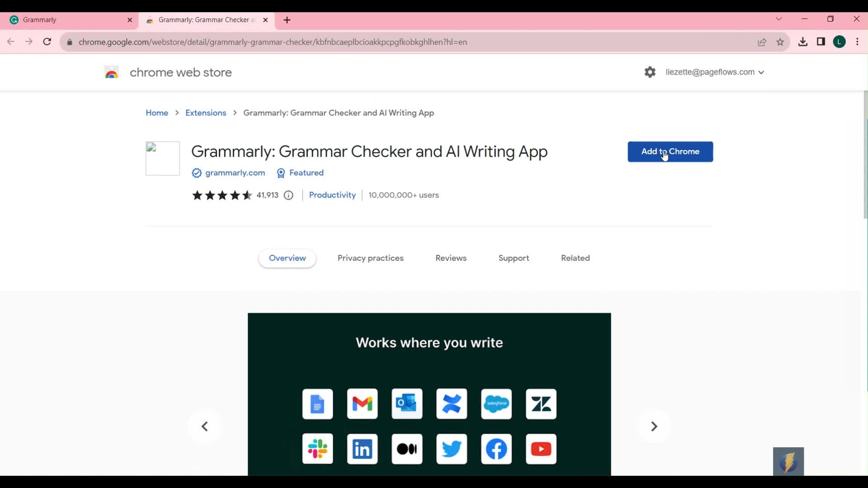This screenshot has height=488, width=868.
Task: Expand the liezette@pageflows.com account dropdown
Action: 715,72
